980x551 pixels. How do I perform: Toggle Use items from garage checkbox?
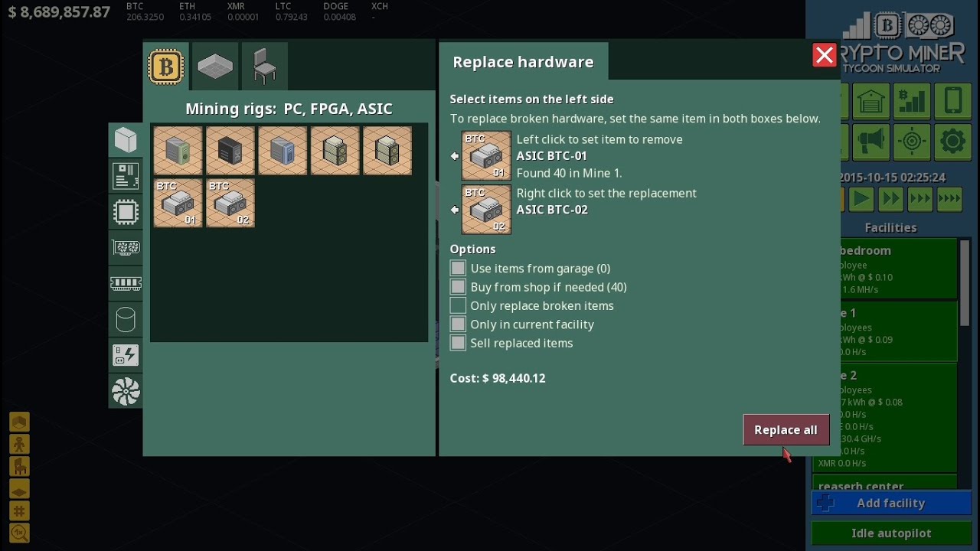point(458,269)
